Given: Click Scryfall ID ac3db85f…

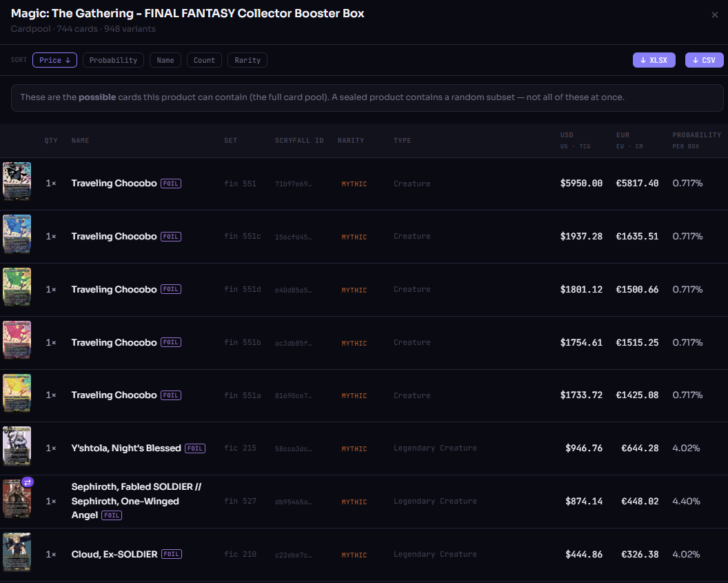Looking at the screenshot, I should point(293,343).
